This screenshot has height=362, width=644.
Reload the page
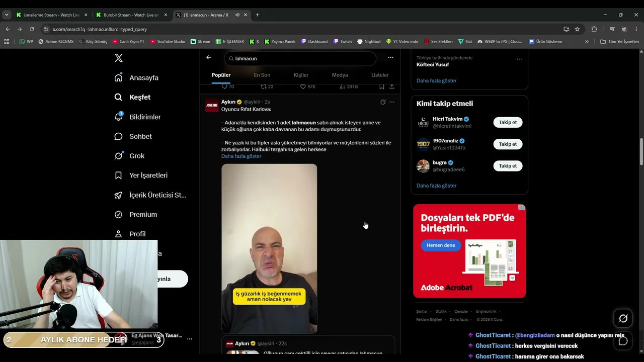[32, 29]
